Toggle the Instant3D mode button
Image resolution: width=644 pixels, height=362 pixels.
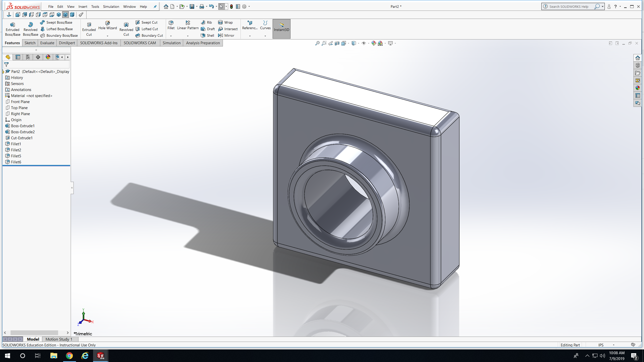[281, 29]
